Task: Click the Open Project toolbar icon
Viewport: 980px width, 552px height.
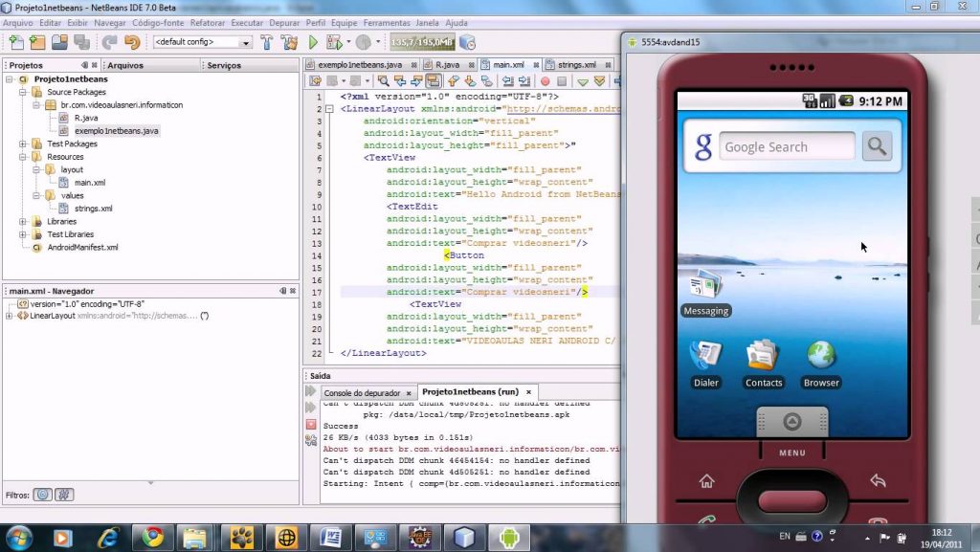Action: click(x=59, y=42)
